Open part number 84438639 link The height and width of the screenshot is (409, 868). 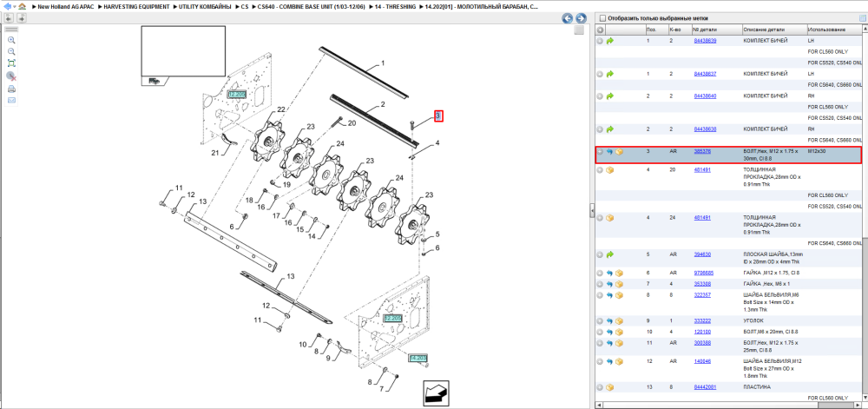[x=705, y=41]
